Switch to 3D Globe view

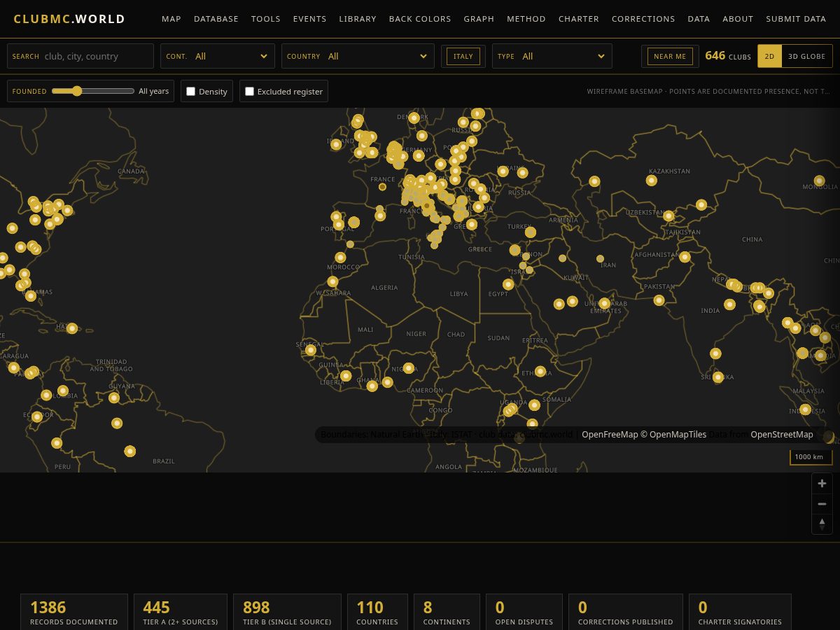pos(806,56)
